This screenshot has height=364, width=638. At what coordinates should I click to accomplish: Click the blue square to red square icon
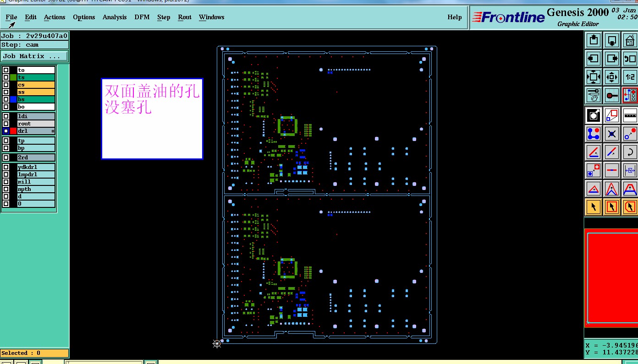coord(594,170)
